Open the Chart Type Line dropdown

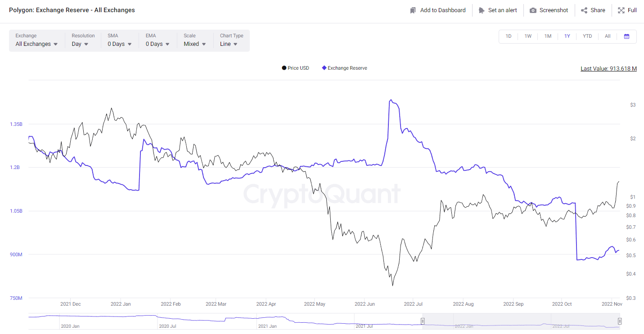229,44
